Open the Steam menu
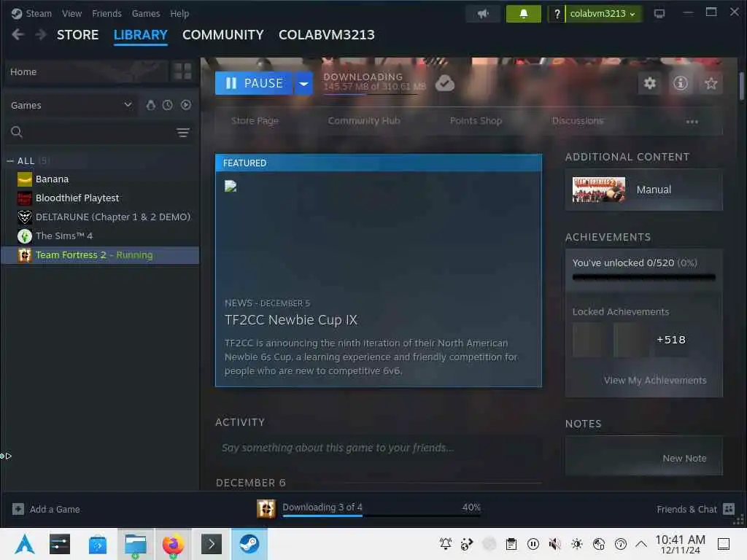The image size is (747, 560). click(39, 13)
